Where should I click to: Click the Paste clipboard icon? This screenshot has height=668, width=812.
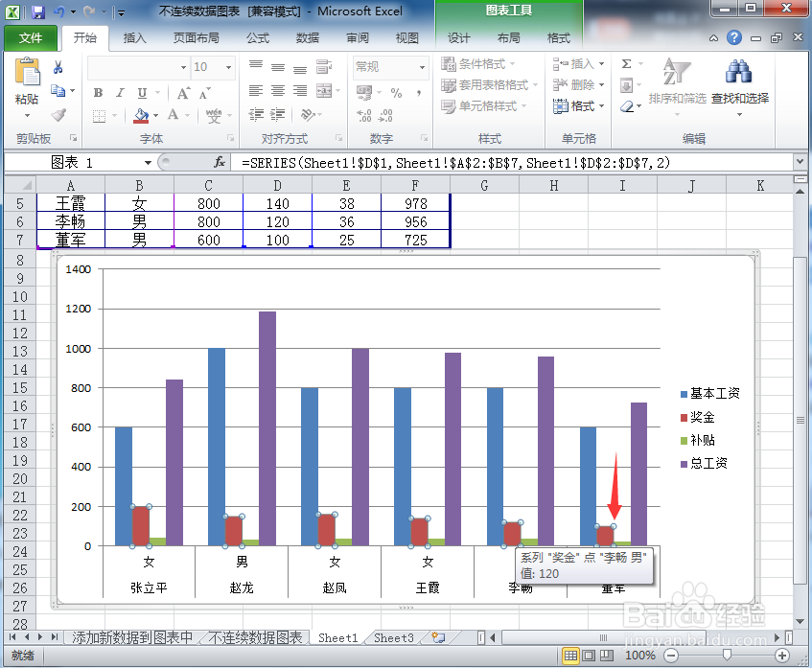point(28,72)
